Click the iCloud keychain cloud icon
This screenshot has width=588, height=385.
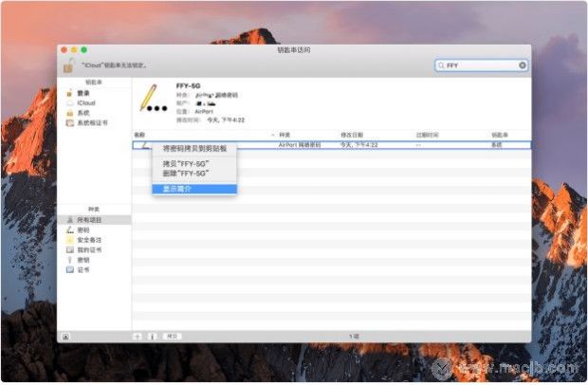coord(70,102)
